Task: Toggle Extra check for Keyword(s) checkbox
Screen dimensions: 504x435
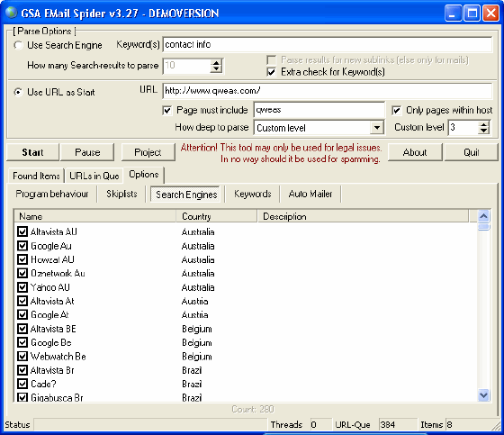Action: tap(271, 72)
